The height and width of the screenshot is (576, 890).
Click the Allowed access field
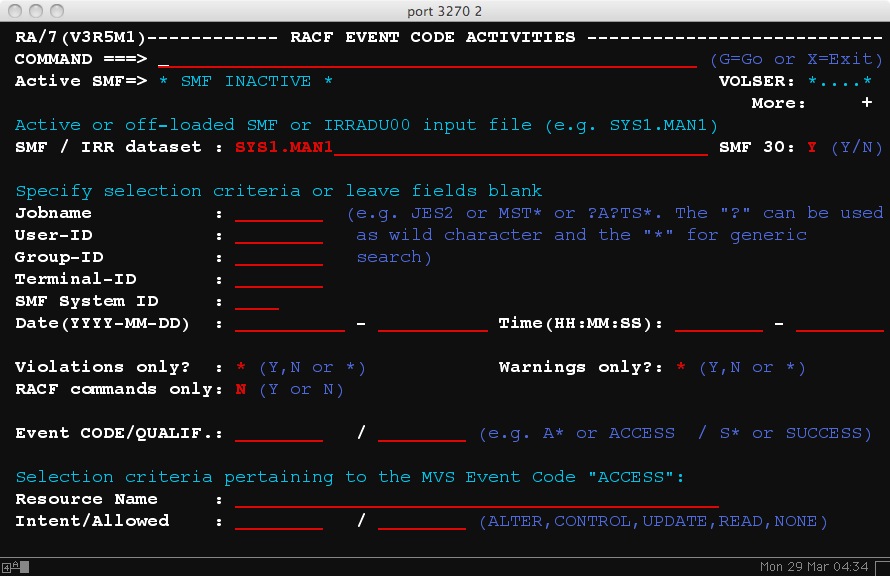[x=422, y=522]
